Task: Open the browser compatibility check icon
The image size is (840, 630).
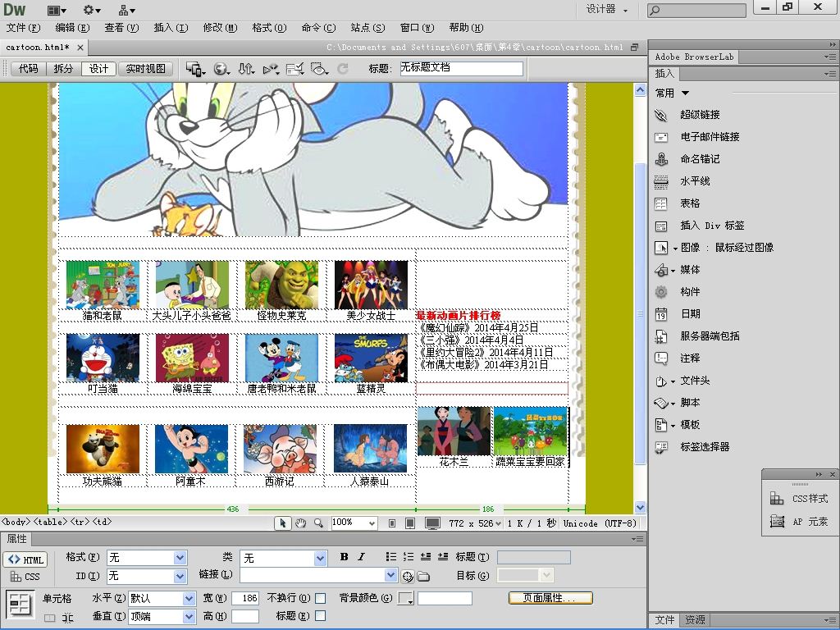Action: pyautogui.click(x=295, y=69)
